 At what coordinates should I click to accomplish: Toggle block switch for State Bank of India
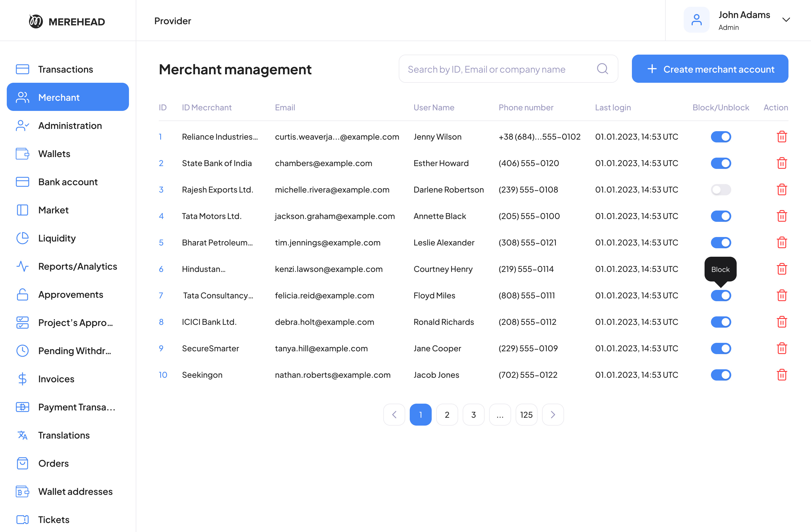pyautogui.click(x=721, y=163)
